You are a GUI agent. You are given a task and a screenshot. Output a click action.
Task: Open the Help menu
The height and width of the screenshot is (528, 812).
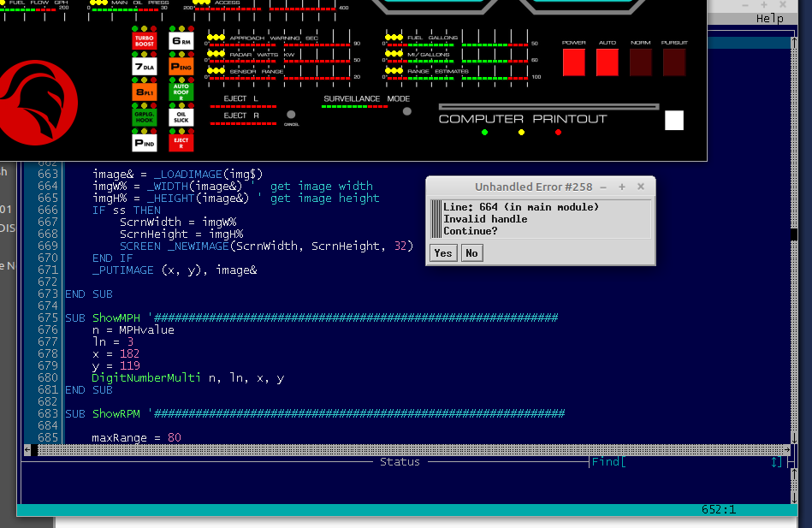click(769, 18)
